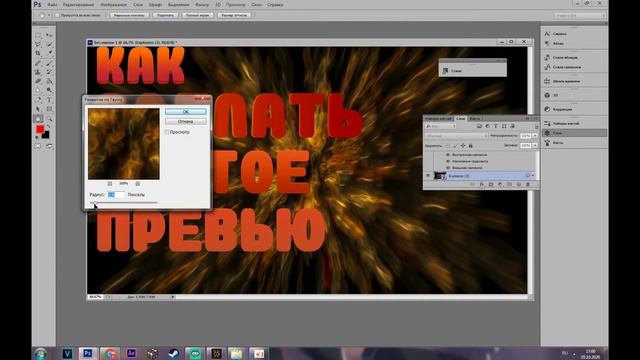Collapse the layer effects list arrow

[x=533, y=176]
